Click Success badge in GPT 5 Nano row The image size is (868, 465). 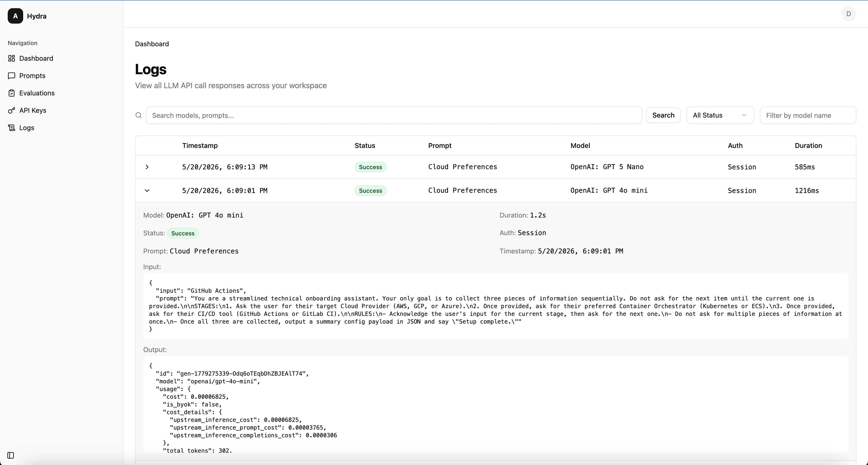pos(370,167)
